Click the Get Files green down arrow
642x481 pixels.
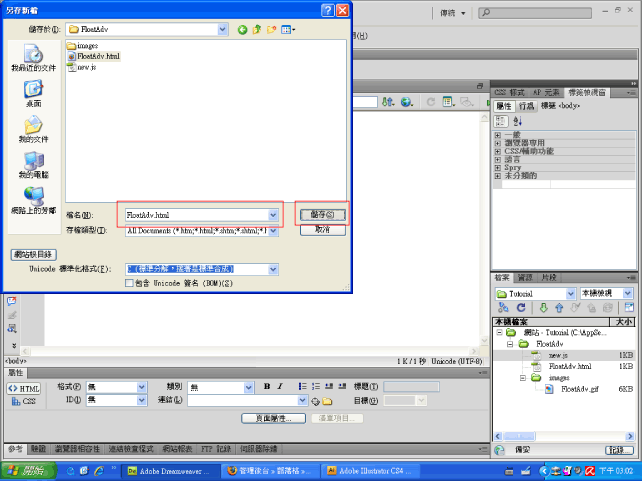click(543, 307)
